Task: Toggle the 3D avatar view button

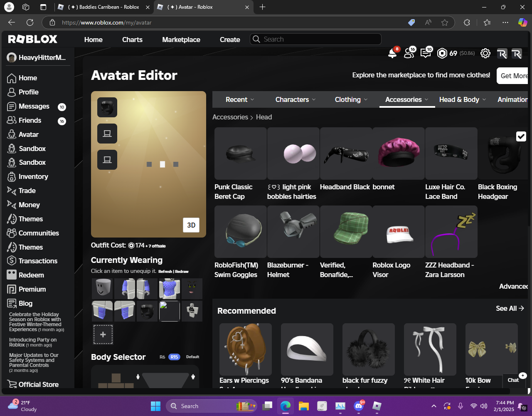Action: coord(191,225)
